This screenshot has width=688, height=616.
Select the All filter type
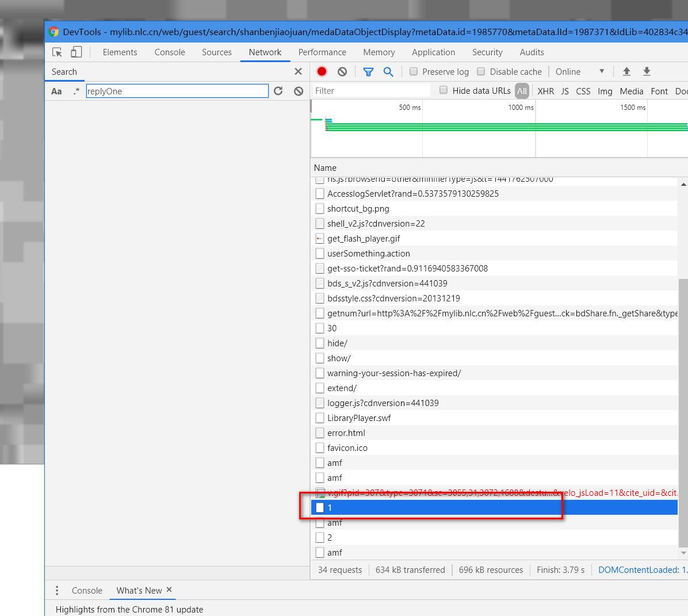[522, 91]
